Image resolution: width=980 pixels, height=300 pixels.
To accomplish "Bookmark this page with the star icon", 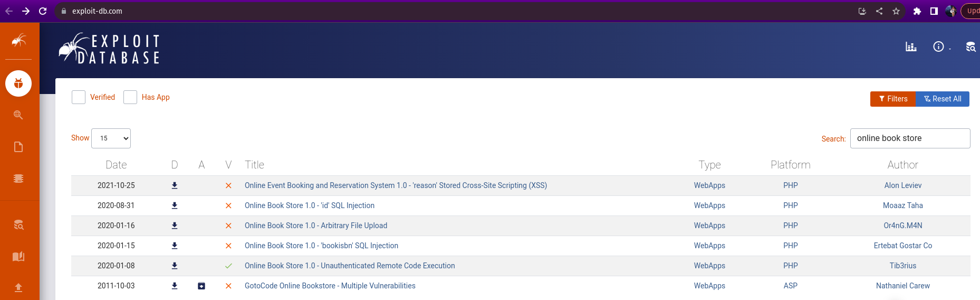I will (896, 11).
